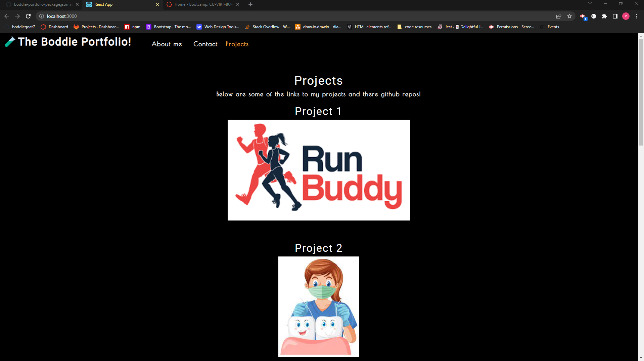Open the draw.io.drawio bookmark
The image size is (644, 361).
[x=318, y=27]
